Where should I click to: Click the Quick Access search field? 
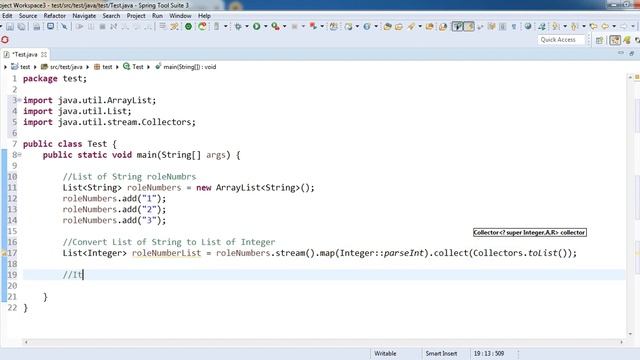click(561, 40)
